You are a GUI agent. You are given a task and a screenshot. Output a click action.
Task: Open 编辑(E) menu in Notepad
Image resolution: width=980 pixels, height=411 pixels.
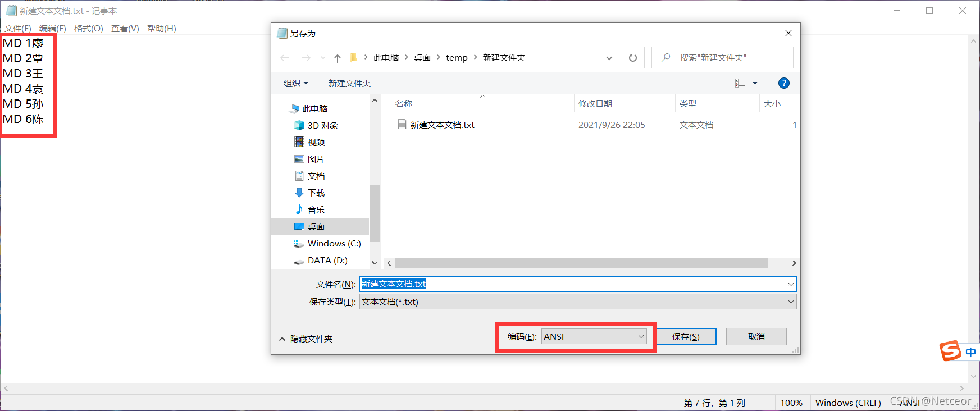53,28
